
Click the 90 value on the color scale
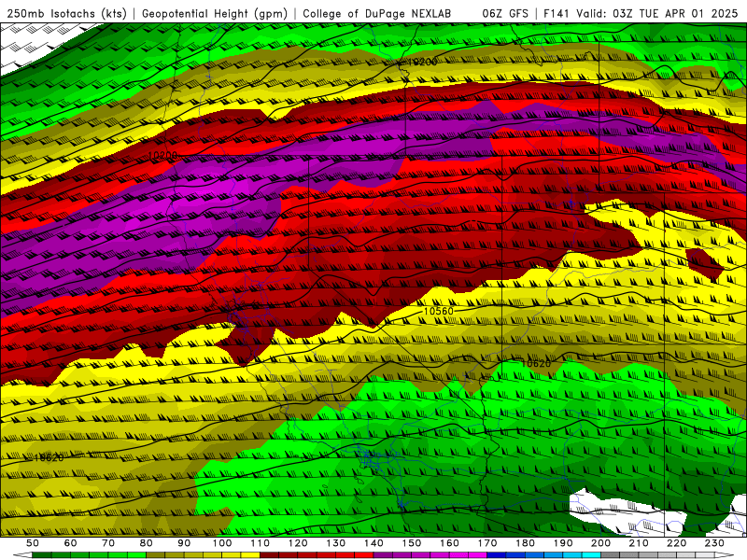click(184, 543)
